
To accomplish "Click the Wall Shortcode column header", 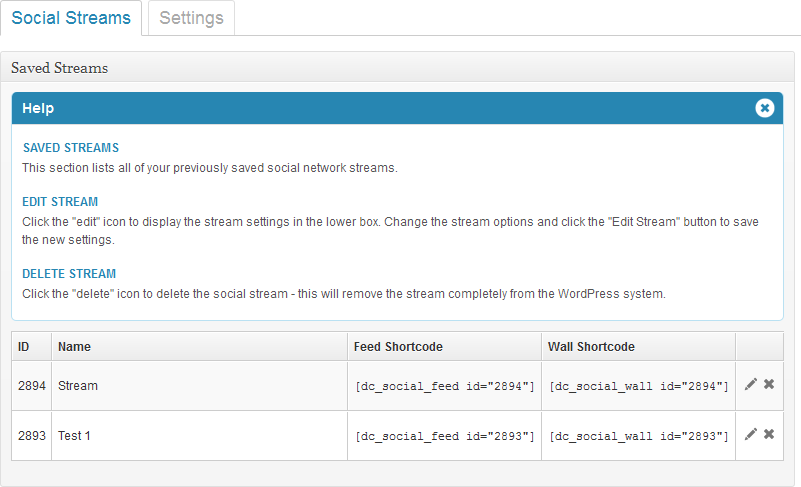I will tap(591, 347).
